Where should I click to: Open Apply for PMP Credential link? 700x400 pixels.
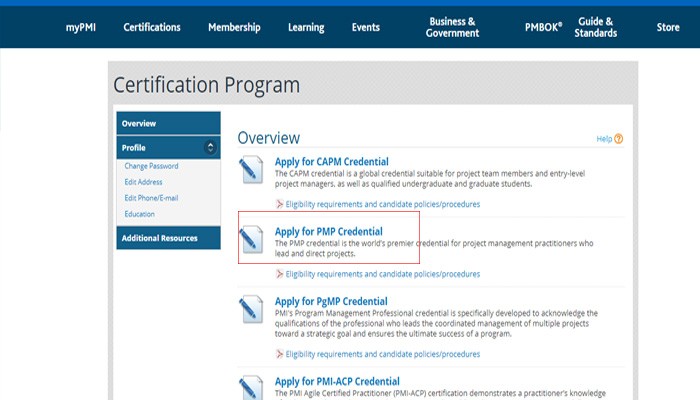pos(328,232)
